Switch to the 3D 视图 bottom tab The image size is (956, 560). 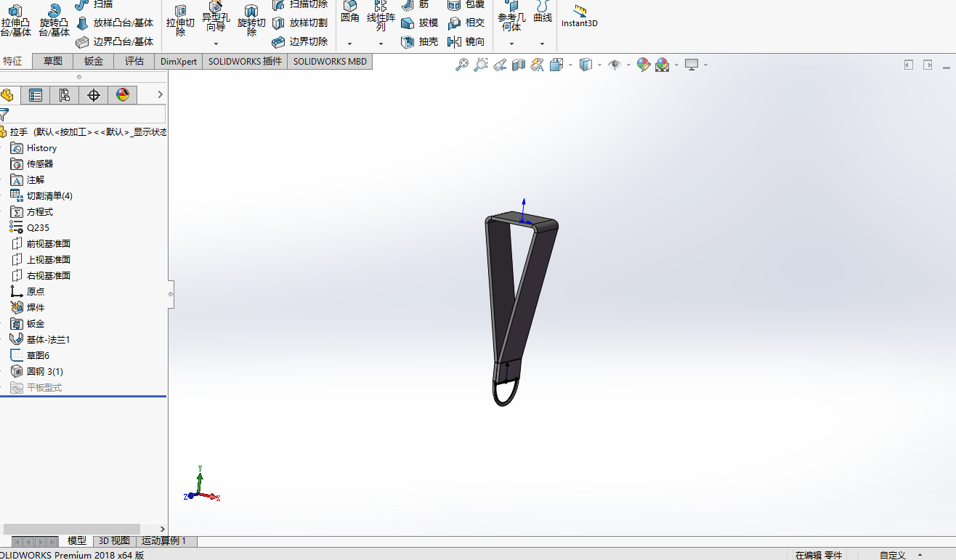[114, 541]
